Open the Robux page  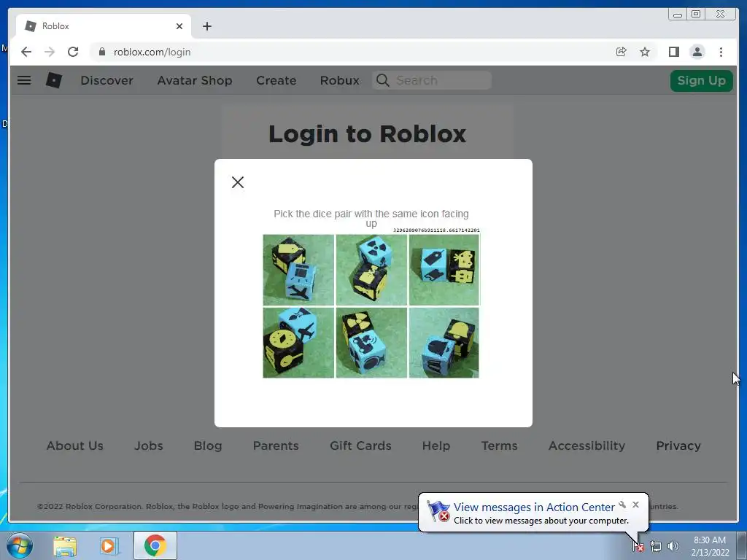[x=340, y=80]
